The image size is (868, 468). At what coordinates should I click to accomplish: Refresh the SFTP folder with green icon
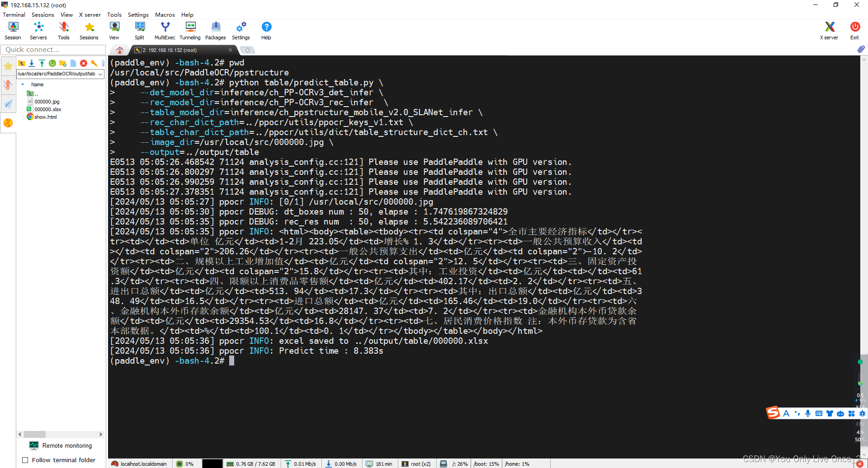52,63
